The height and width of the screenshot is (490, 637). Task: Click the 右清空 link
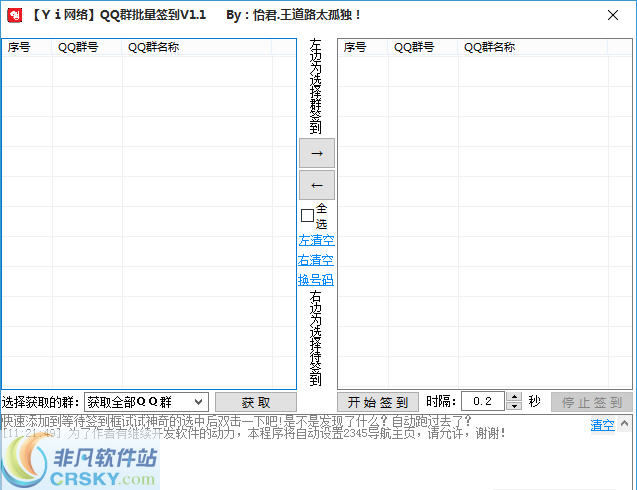(x=316, y=260)
